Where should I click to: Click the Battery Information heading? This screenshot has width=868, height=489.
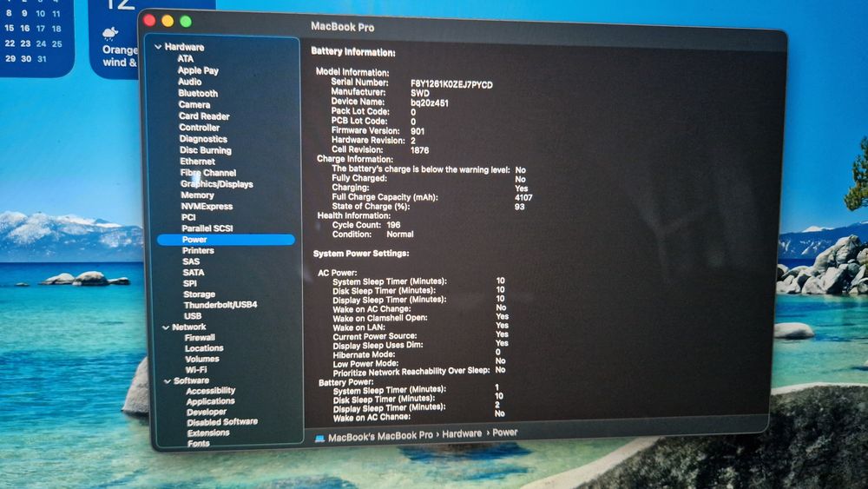[353, 51]
